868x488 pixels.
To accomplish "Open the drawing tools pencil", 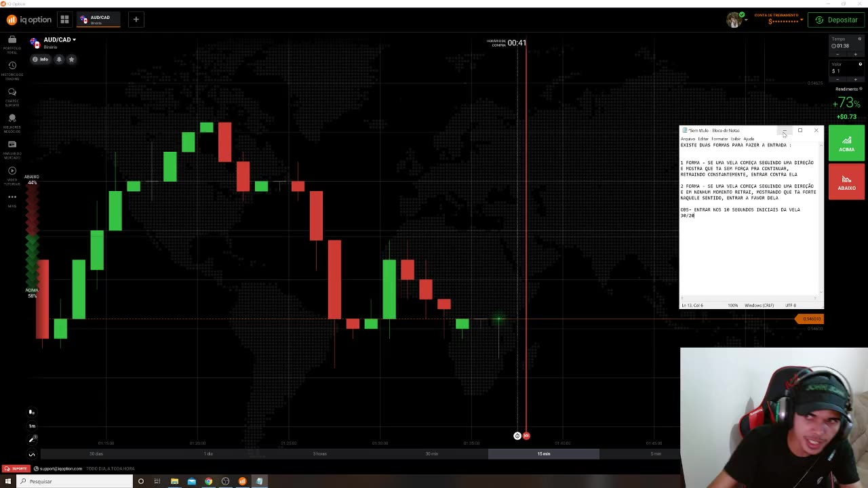I will [x=31, y=440].
